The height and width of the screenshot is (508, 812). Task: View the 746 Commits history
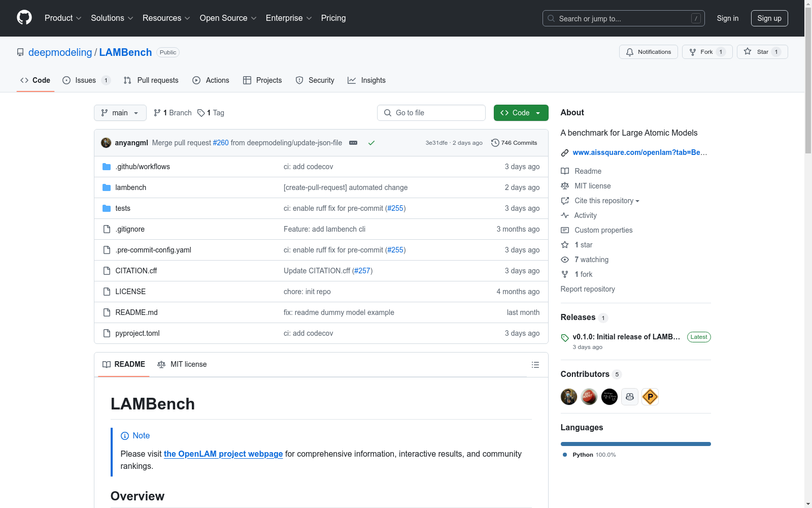pyautogui.click(x=514, y=143)
